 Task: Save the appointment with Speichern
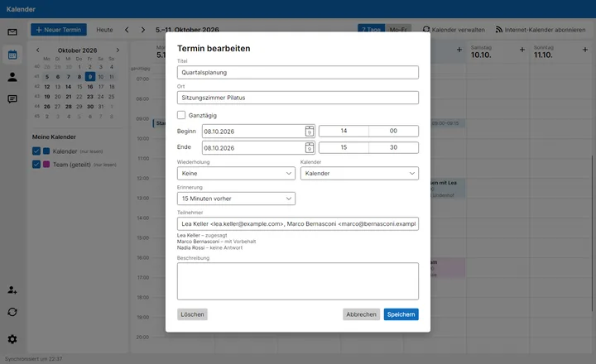(401, 314)
